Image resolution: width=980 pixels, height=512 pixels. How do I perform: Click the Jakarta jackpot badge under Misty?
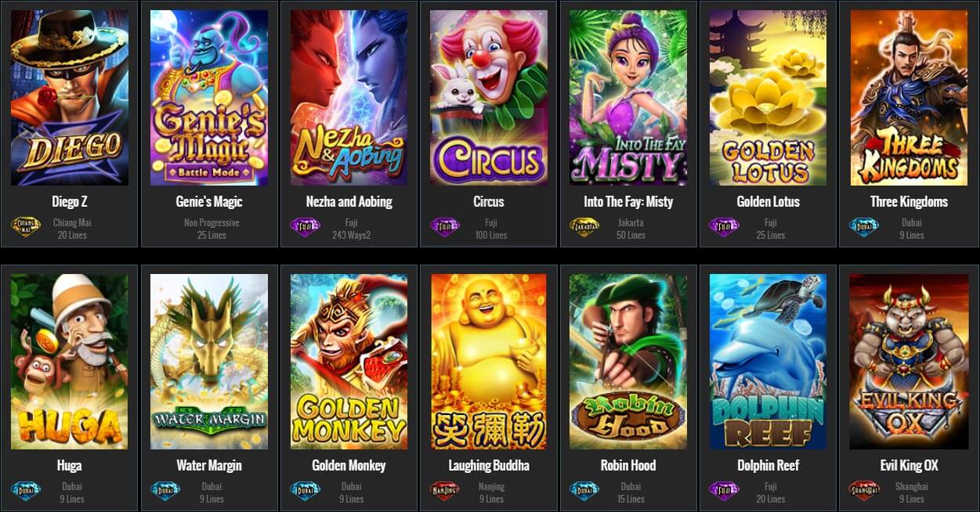click(584, 228)
